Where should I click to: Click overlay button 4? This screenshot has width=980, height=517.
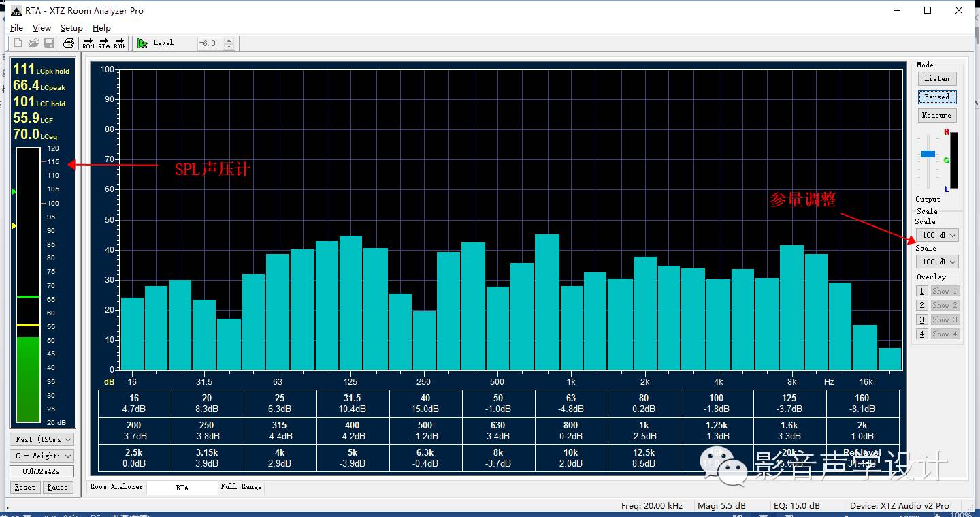pos(922,334)
